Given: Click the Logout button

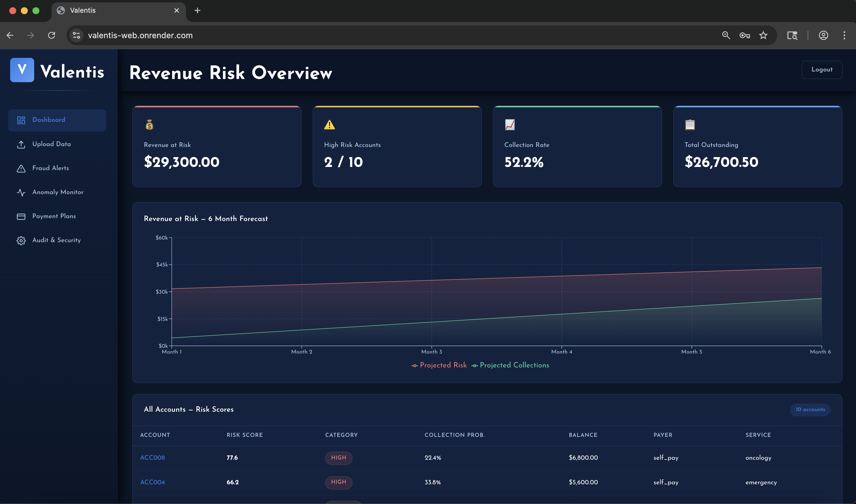Looking at the screenshot, I should tap(821, 70).
